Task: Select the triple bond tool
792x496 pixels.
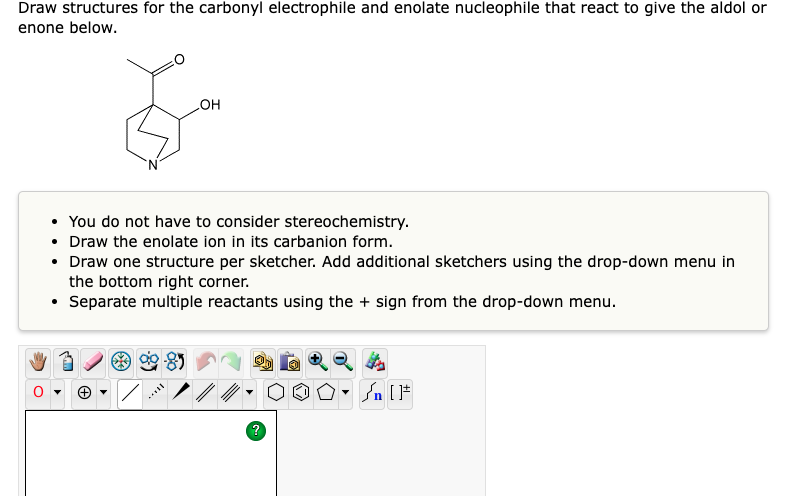Action: (230, 392)
